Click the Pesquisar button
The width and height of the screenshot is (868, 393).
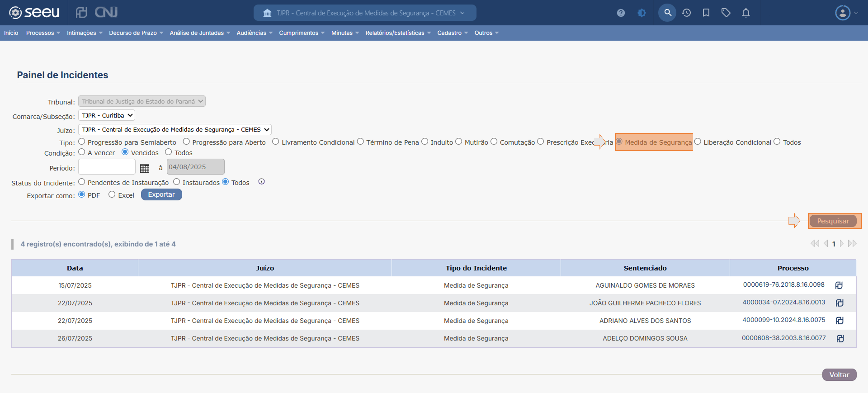(833, 221)
